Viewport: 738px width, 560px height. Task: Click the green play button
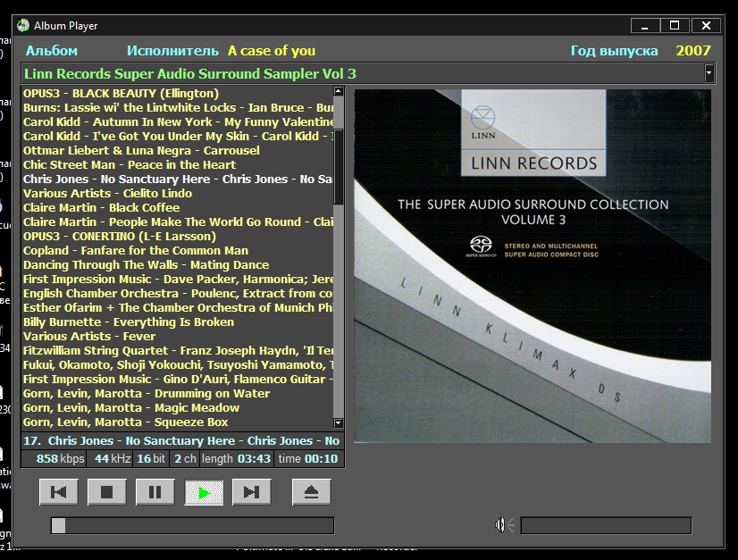pyautogui.click(x=204, y=492)
